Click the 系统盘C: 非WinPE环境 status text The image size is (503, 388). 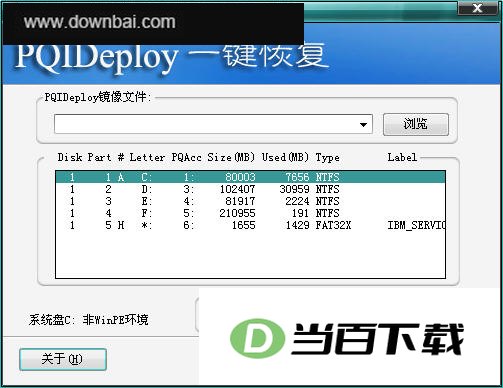[x=88, y=320]
